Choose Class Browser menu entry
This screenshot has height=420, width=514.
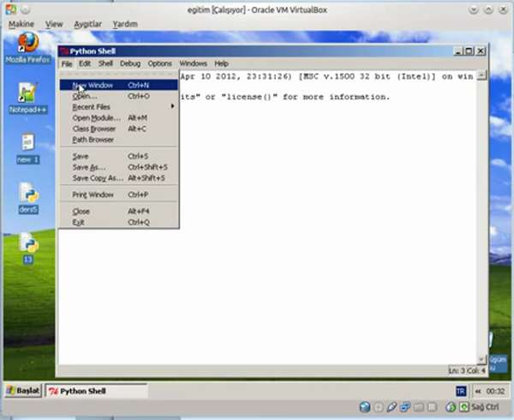pyautogui.click(x=119, y=129)
